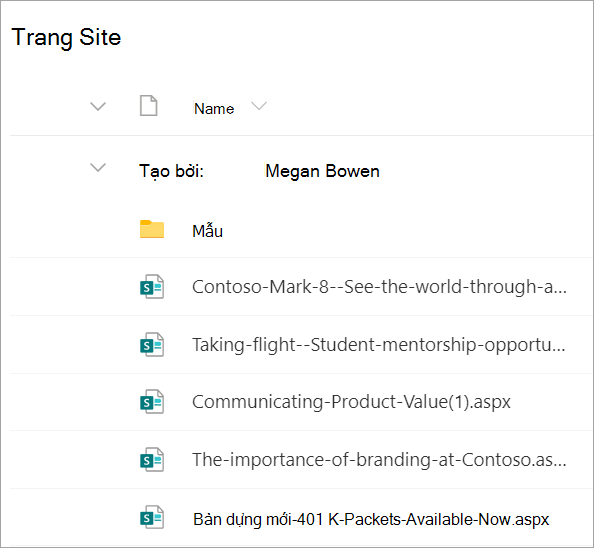Click the Communicating-Product-Value page icon

152,401
